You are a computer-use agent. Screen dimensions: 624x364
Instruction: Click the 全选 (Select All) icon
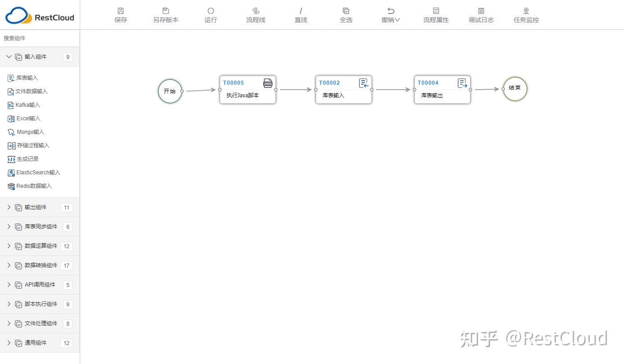click(x=346, y=14)
